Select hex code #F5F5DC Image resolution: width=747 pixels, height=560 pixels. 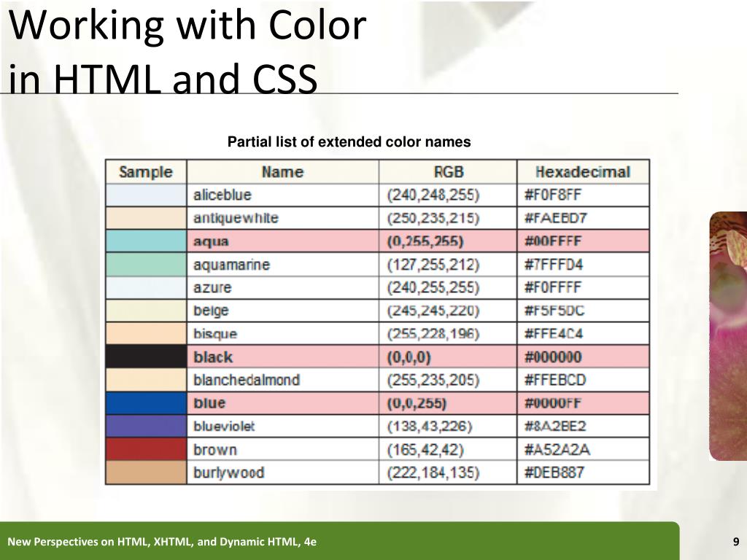tap(554, 311)
